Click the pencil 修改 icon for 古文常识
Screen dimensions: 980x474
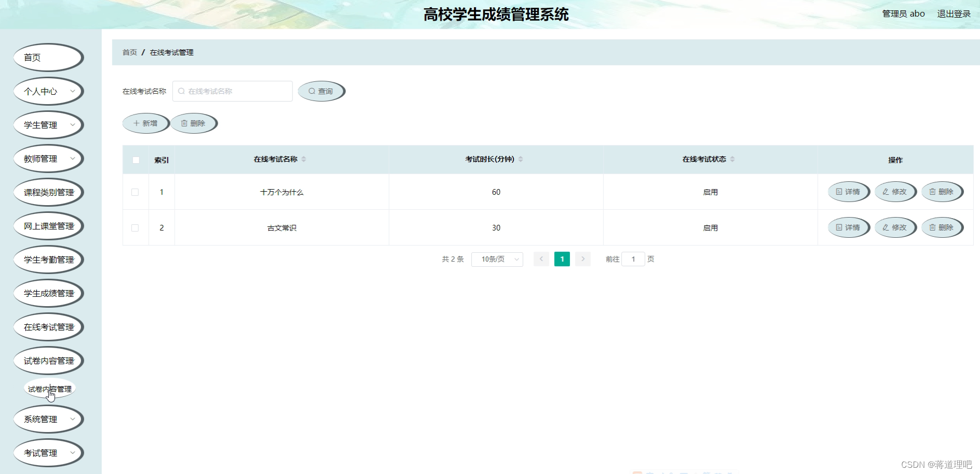[x=887, y=227]
